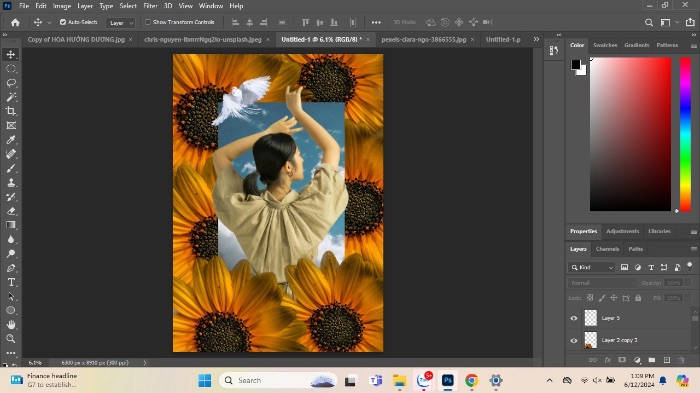Toggle the pixel layer filter
The height and width of the screenshot is (393, 700).
[625, 267]
